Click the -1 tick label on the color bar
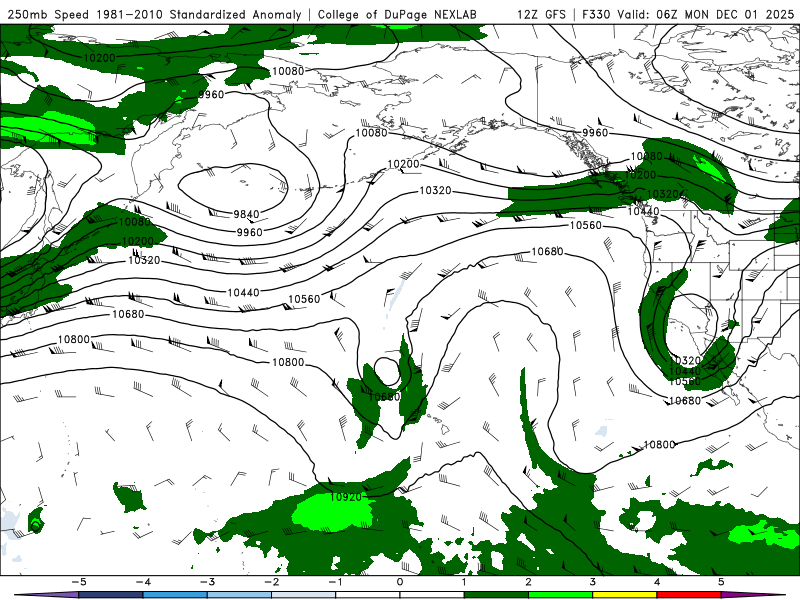The height and width of the screenshot is (600, 800). [x=335, y=582]
